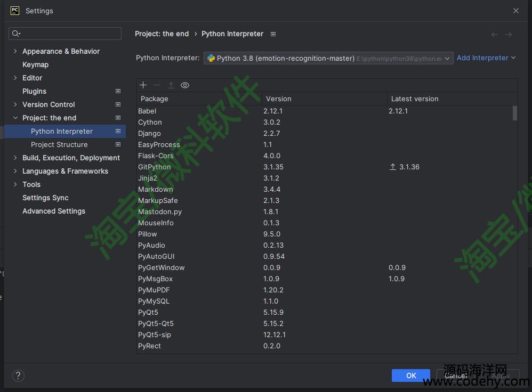
Task: Click the forward navigation arrow
Action: 509,34
